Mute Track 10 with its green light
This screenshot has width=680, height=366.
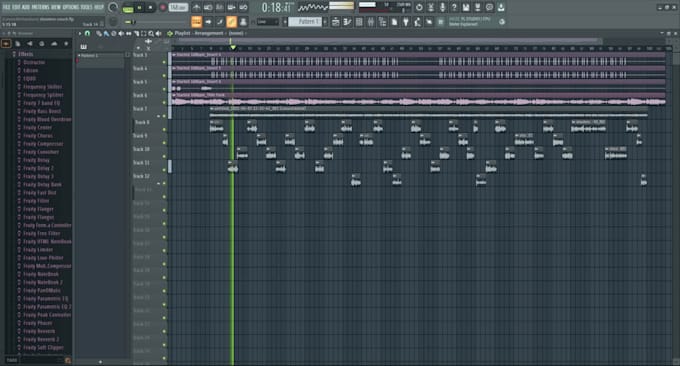click(x=164, y=156)
